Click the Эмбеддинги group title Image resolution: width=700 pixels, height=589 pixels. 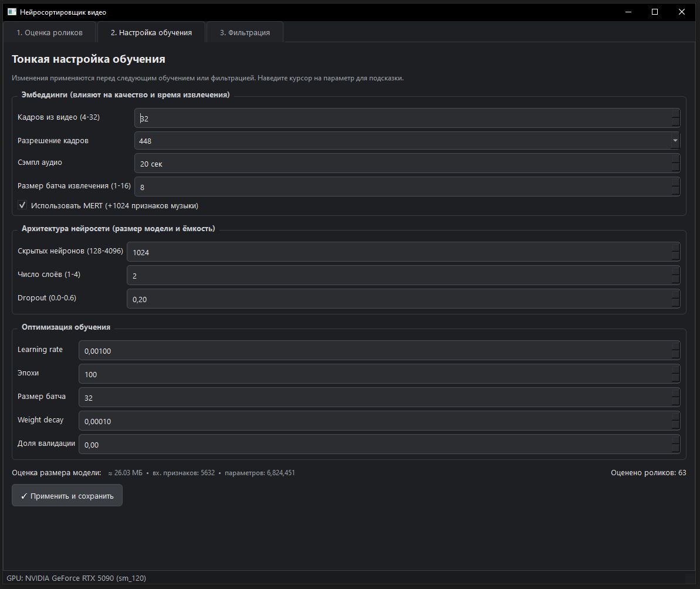coord(126,94)
